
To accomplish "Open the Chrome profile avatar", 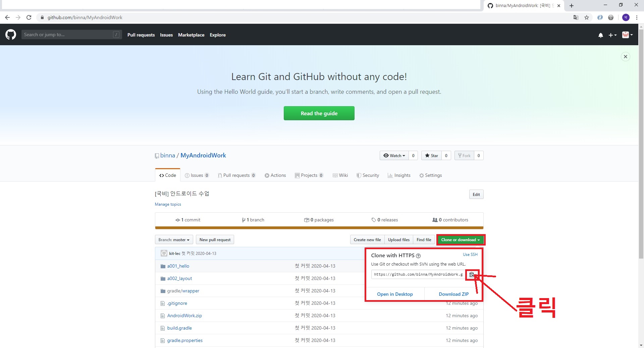I will [x=626, y=17].
